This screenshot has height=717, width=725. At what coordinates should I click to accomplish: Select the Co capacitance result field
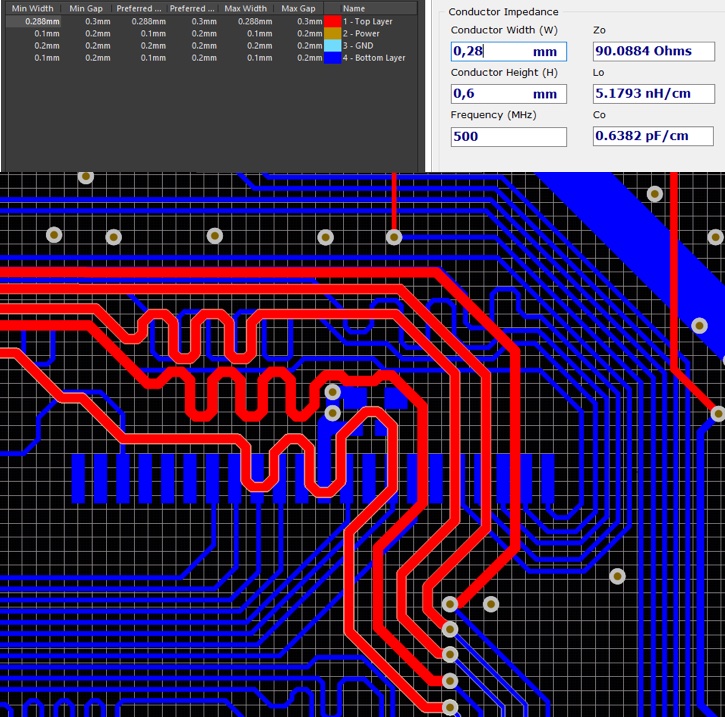(x=652, y=136)
